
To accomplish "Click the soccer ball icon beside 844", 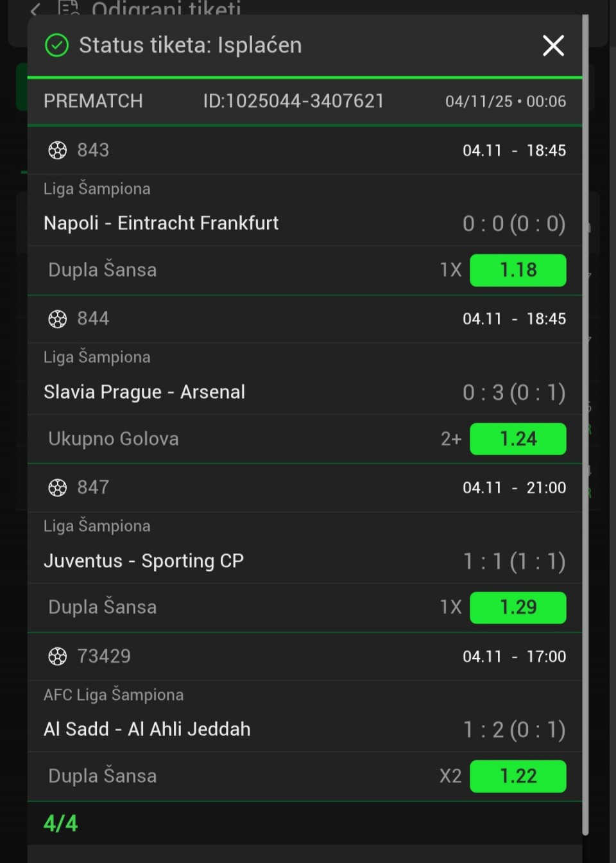I will pyautogui.click(x=58, y=319).
